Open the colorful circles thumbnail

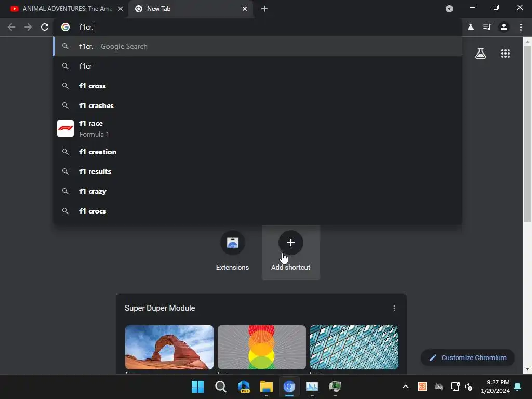coord(262,347)
